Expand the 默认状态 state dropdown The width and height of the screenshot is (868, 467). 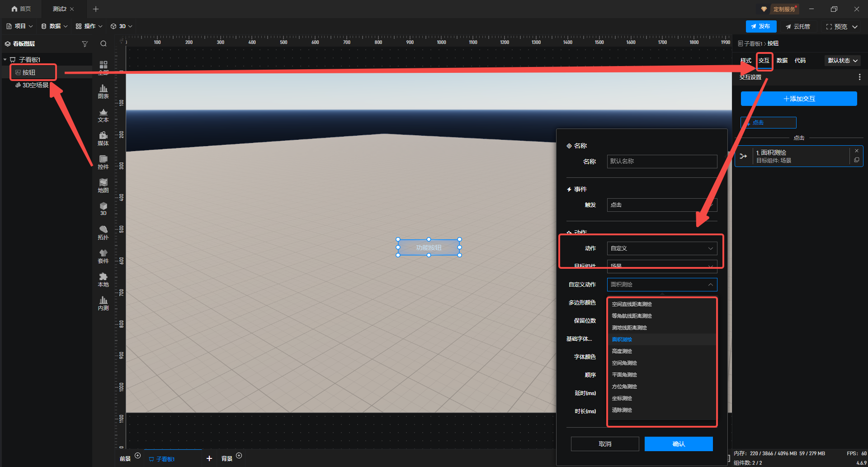(x=843, y=61)
